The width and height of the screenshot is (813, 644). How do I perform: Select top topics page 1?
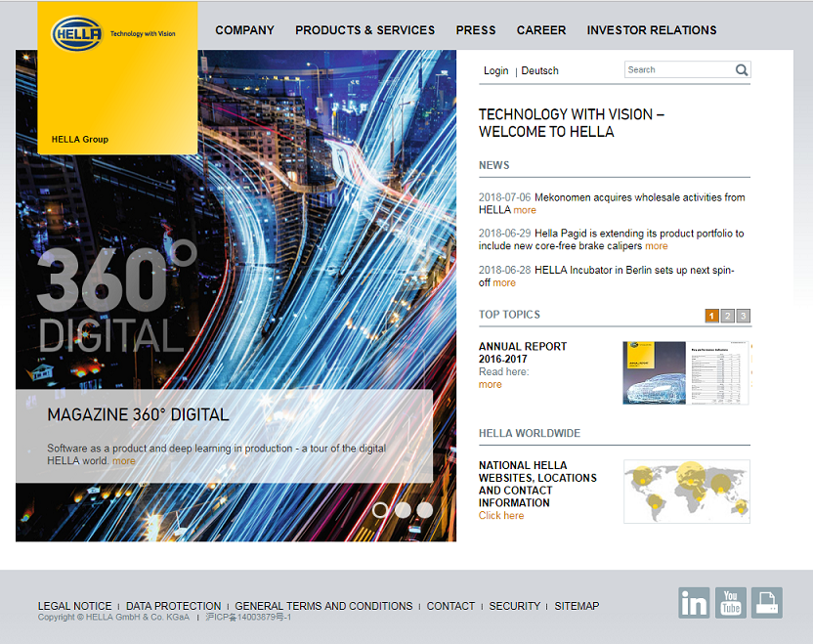click(x=712, y=316)
